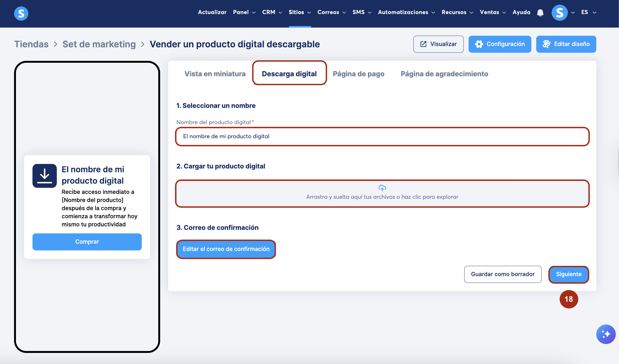This screenshot has width=619, height=364.
Task: Click the download icon in phone preview
Action: coord(45,176)
